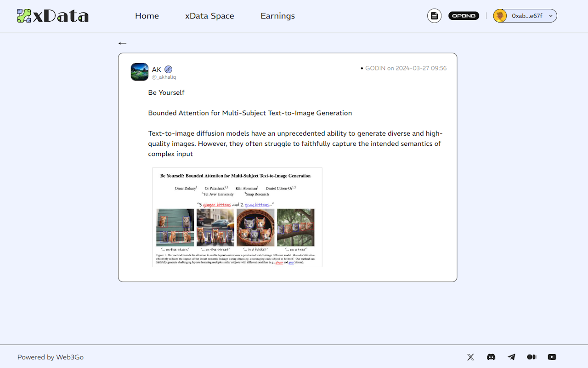Open the Medium icon in footer
The image size is (588, 368).
tap(531, 357)
